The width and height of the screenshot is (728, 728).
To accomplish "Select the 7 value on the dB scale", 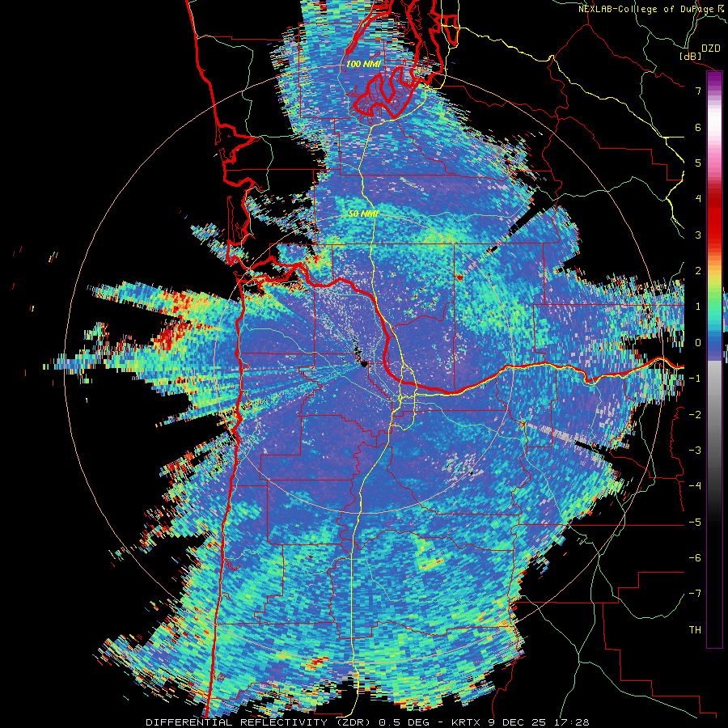I will (698, 91).
